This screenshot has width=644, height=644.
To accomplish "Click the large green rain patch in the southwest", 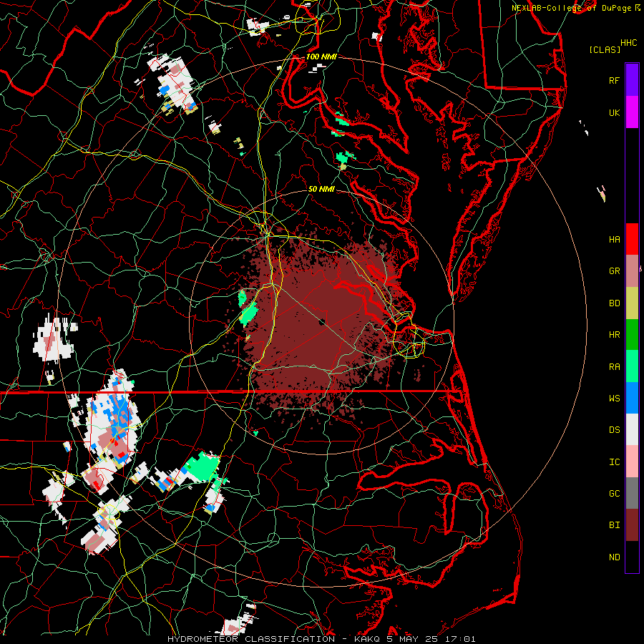I will 202,466.
